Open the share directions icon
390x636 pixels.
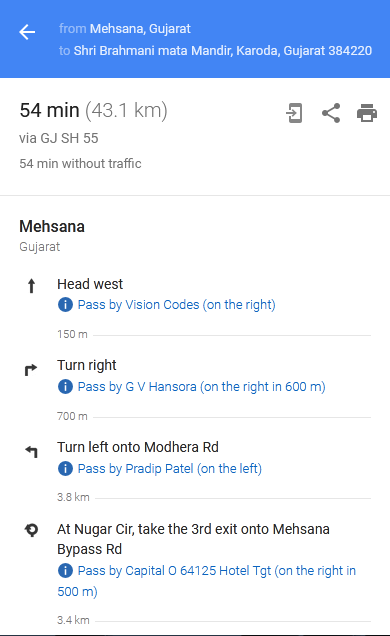331,113
